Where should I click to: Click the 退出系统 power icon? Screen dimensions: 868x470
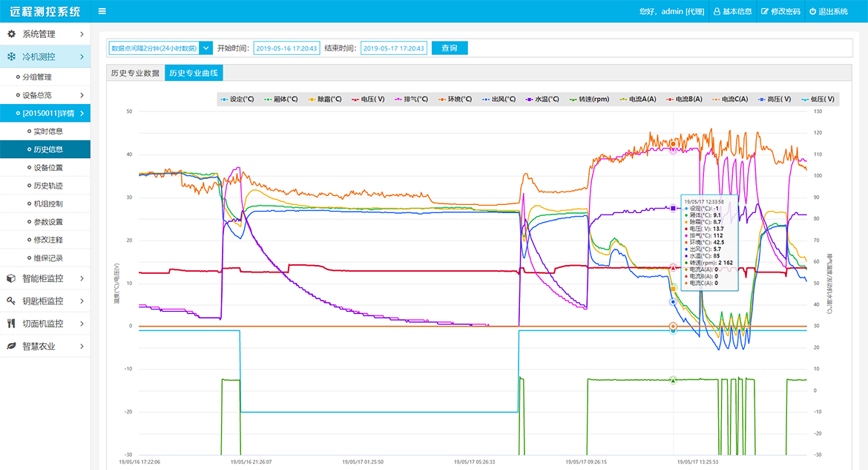[x=813, y=11]
